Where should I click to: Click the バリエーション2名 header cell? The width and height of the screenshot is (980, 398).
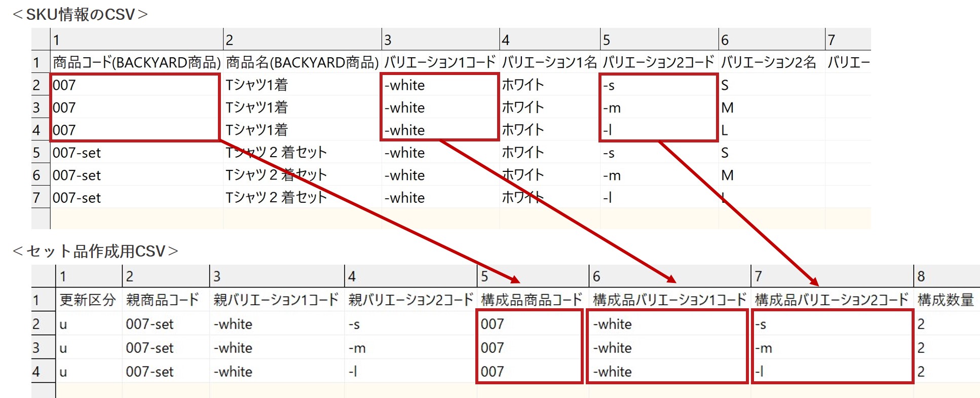tap(772, 62)
